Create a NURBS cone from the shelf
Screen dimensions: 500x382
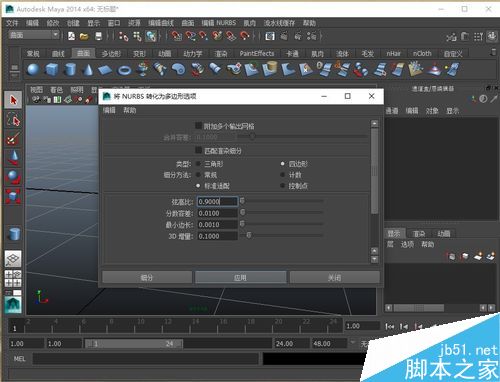(x=88, y=69)
